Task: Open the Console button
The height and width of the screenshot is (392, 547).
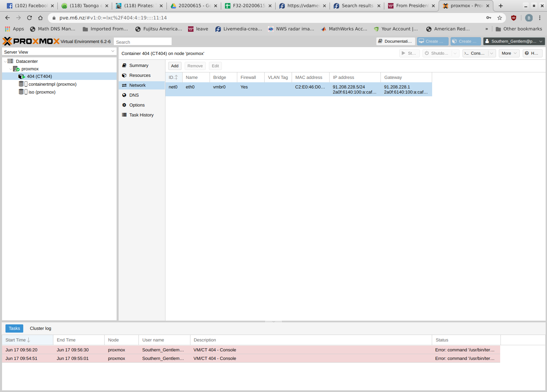Action: (x=475, y=53)
